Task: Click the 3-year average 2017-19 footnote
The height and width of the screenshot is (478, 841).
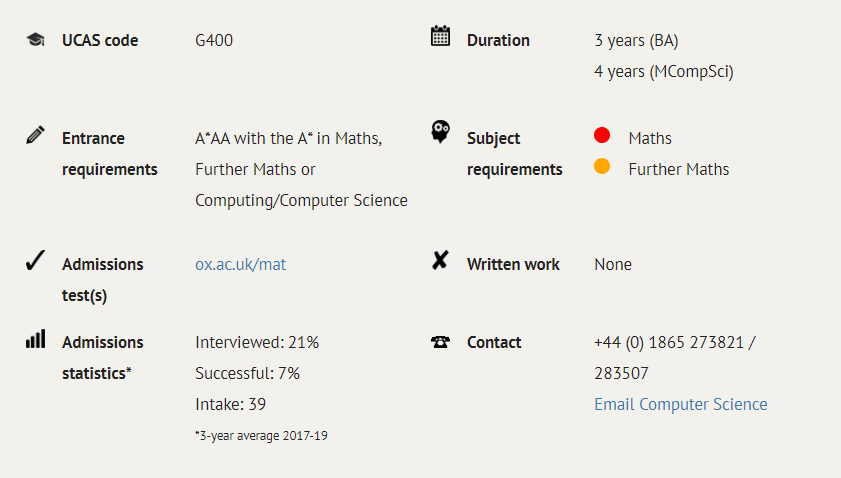Action: pyautogui.click(x=261, y=436)
